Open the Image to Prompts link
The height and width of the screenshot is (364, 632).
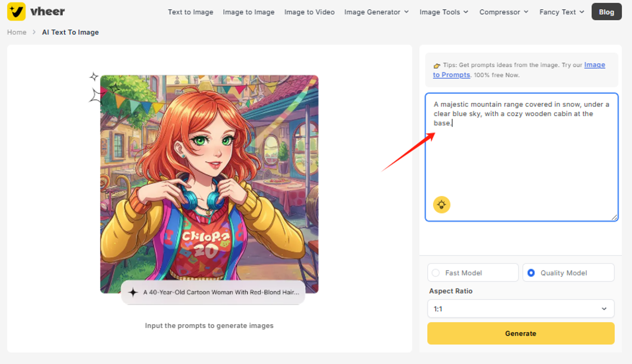[x=594, y=65]
